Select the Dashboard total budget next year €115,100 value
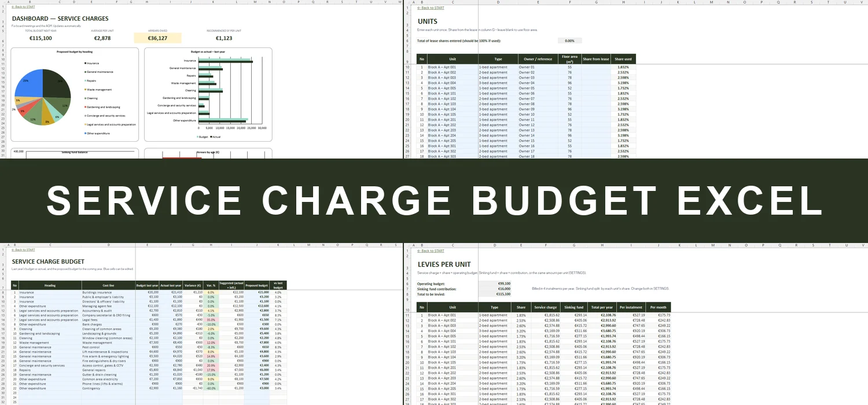The width and height of the screenshot is (868, 405). 41,38
